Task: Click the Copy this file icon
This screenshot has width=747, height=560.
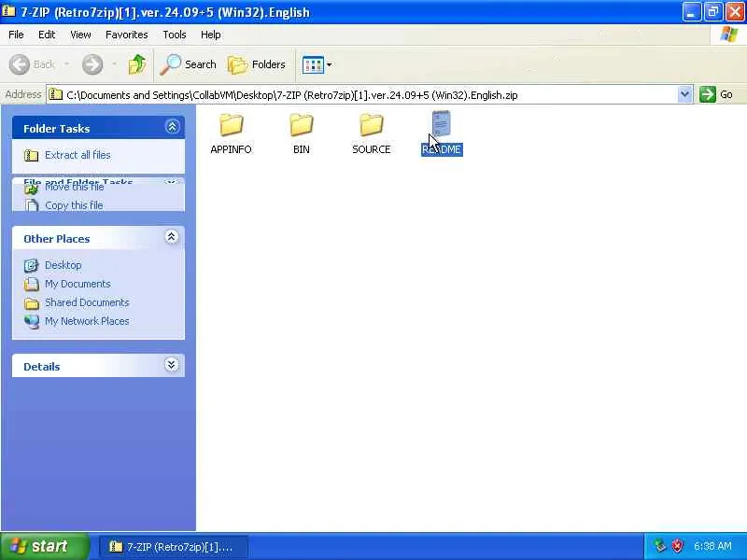Action: 32,205
